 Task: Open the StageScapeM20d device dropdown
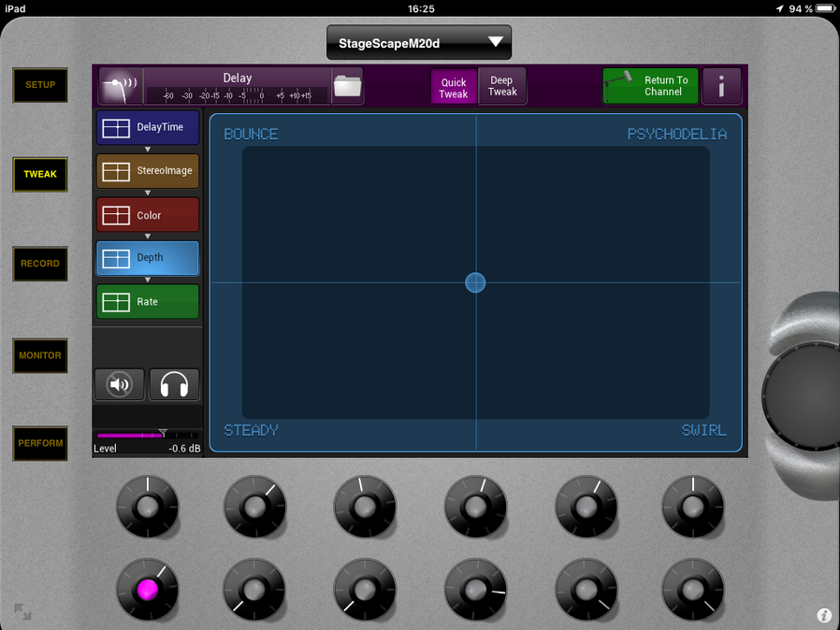pyautogui.click(x=419, y=43)
